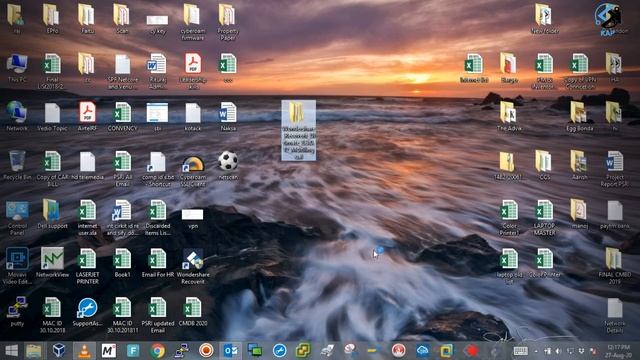Select the Email For HR spreadsheet
Screen dimensions: 640x360
coord(158,262)
